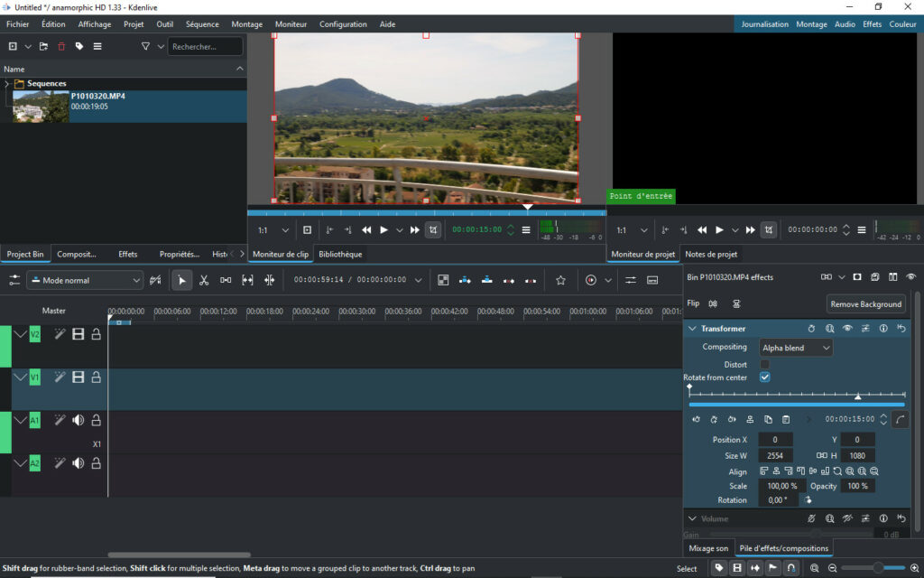Viewport: 924px width, 578px height.
Task: Open project monitor hamburger options menu
Action: tap(862, 230)
